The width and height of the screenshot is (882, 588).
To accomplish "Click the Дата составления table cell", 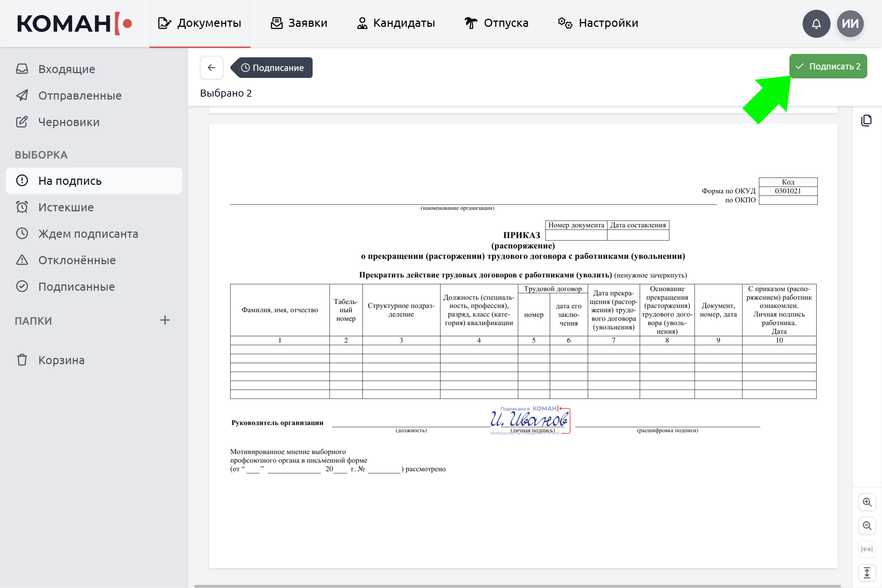I will [638, 225].
